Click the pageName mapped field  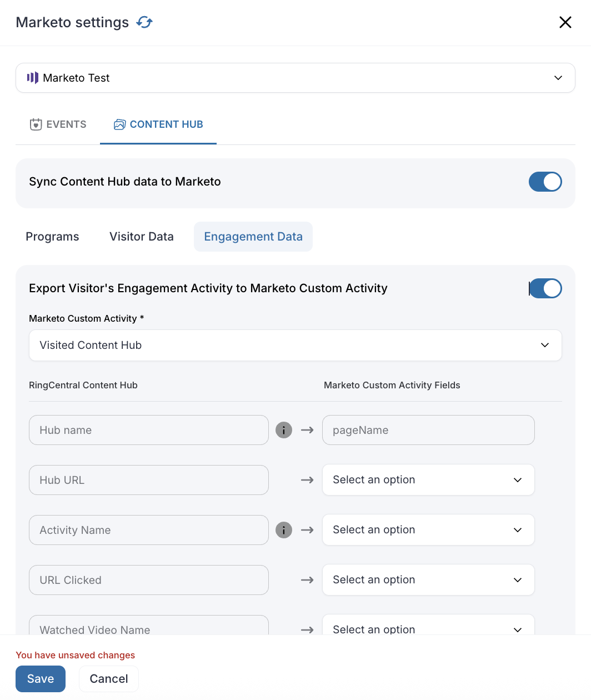(428, 430)
